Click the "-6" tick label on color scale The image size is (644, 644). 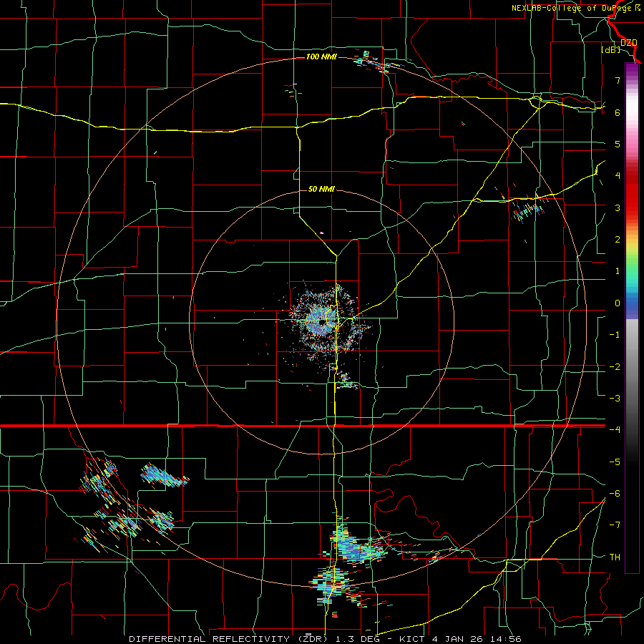coord(615,494)
